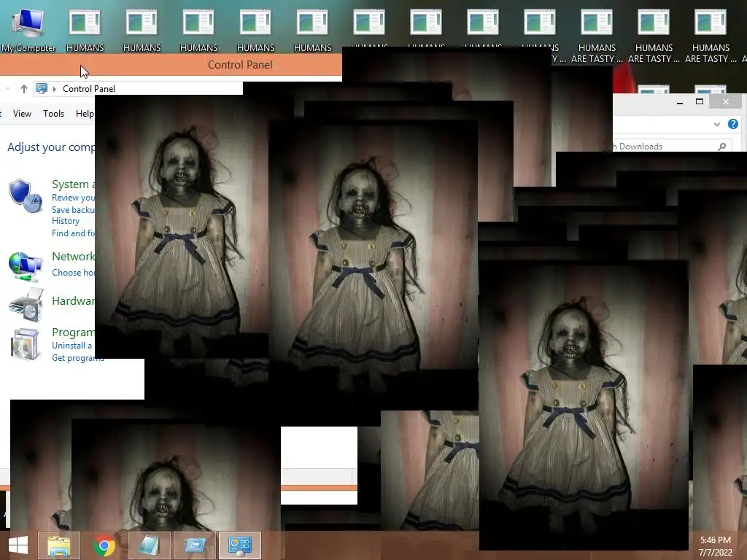Image resolution: width=747 pixels, height=560 pixels.
Task: Select the Control Panel taskbar icon
Action: point(239,545)
